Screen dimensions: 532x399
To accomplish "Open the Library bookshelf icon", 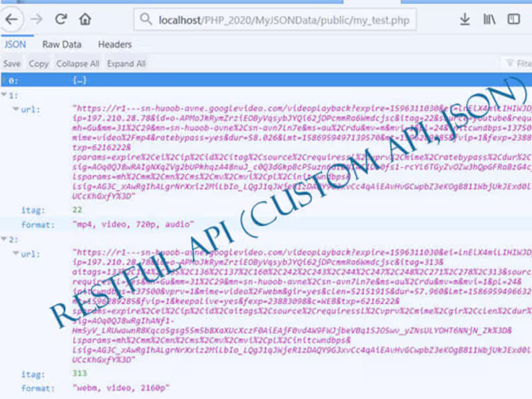I will coord(489,19).
